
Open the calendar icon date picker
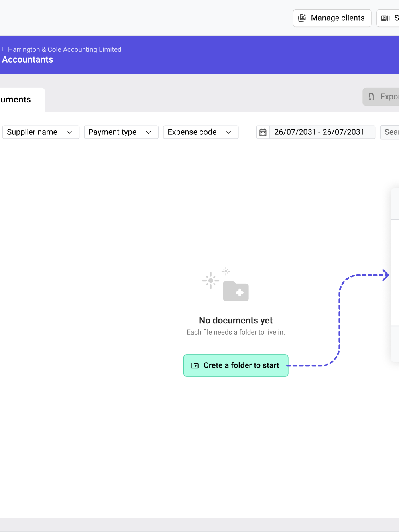(x=263, y=132)
